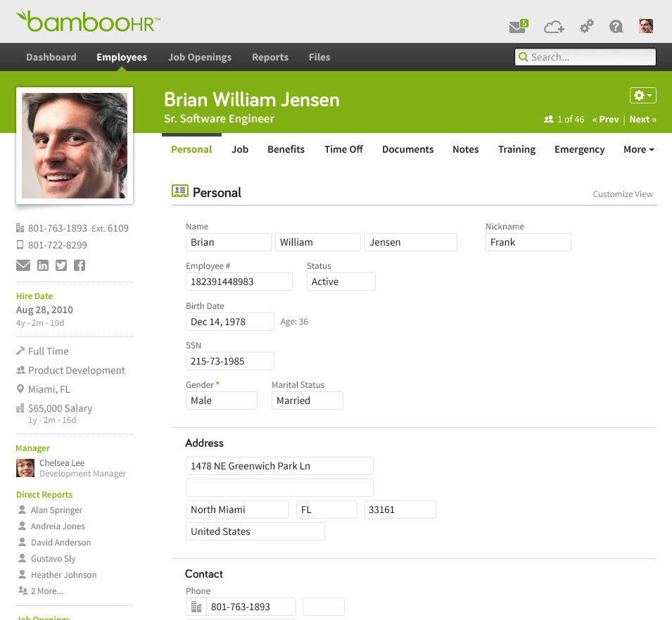
Task: Open the Job Openings menu
Action: click(x=200, y=57)
